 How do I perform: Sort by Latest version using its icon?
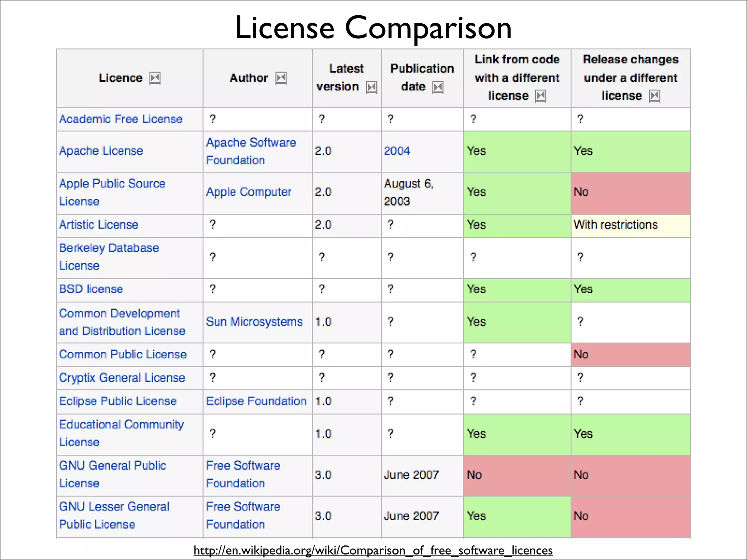tap(372, 87)
